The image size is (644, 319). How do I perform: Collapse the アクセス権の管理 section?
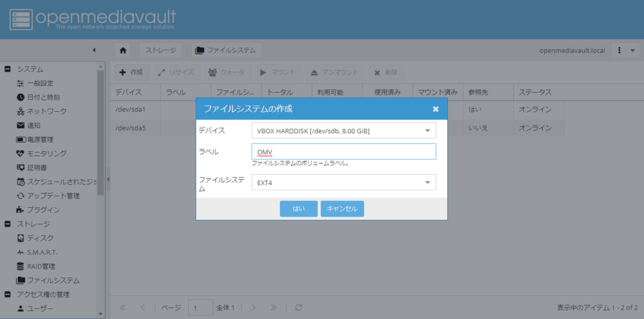pyautogui.click(x=8, y=295)
